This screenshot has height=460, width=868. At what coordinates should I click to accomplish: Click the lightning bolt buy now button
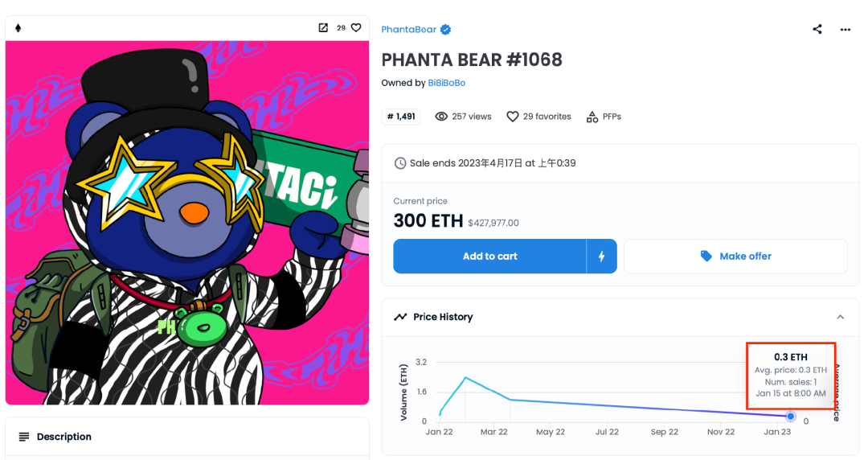tap(601, 257)
